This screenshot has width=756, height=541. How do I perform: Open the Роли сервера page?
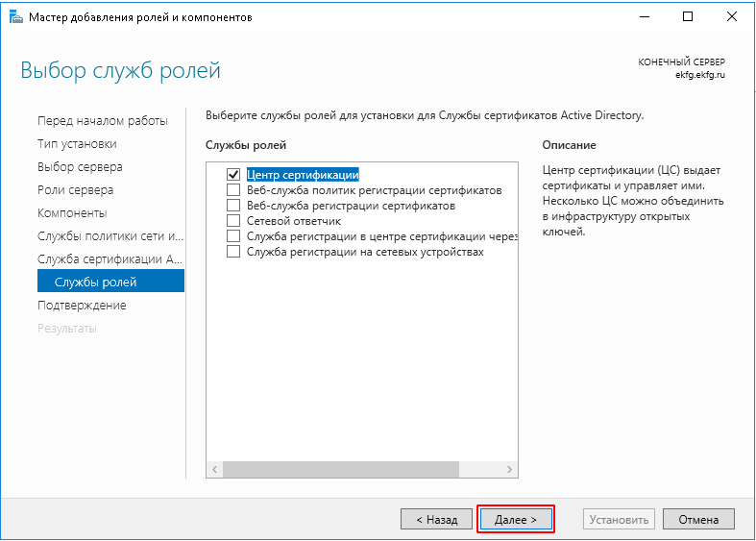75,190
